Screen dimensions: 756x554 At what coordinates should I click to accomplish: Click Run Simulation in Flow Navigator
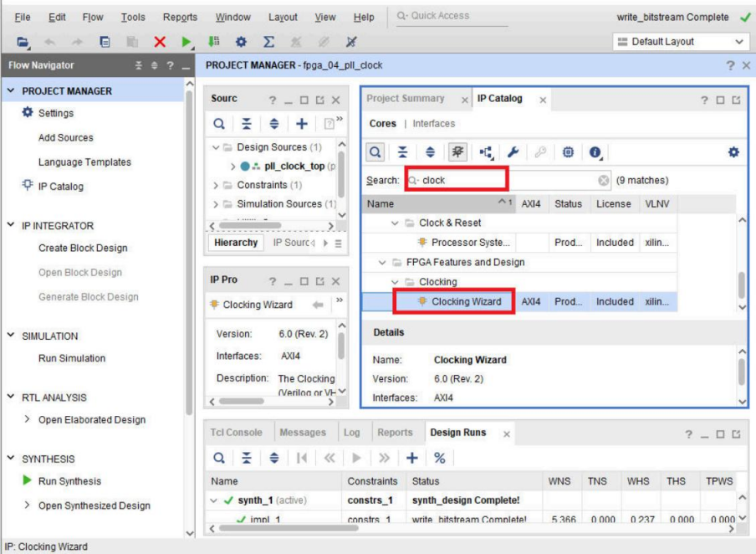[72, 358]
